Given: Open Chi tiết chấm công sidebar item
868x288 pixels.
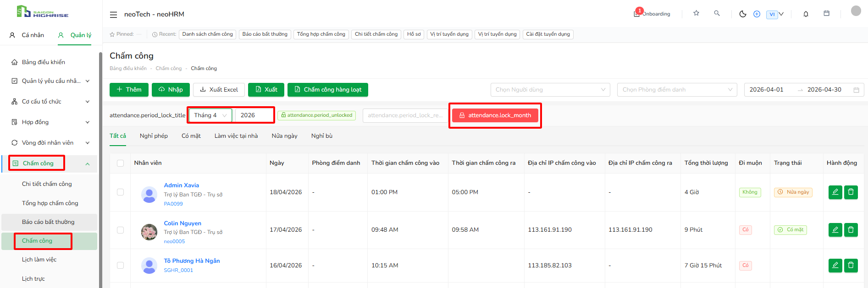Looking at the screenshot, I should 47,184.
